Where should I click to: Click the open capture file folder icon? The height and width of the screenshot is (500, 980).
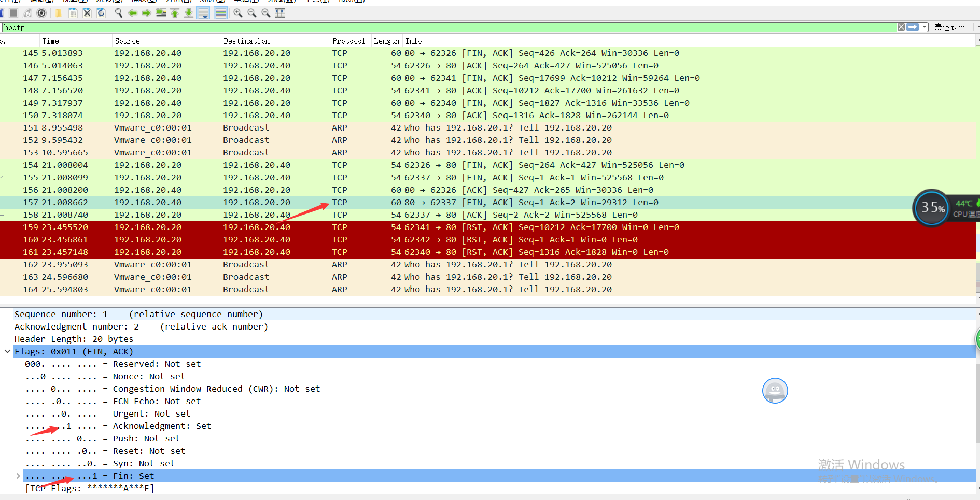59,13
